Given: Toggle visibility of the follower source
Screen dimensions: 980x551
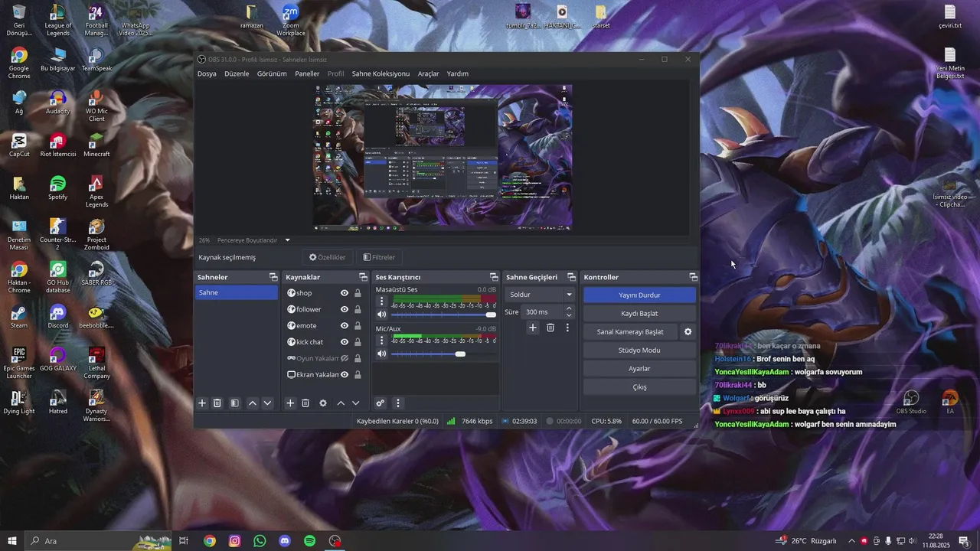Looking at the screenshot, I should [345, 309].
